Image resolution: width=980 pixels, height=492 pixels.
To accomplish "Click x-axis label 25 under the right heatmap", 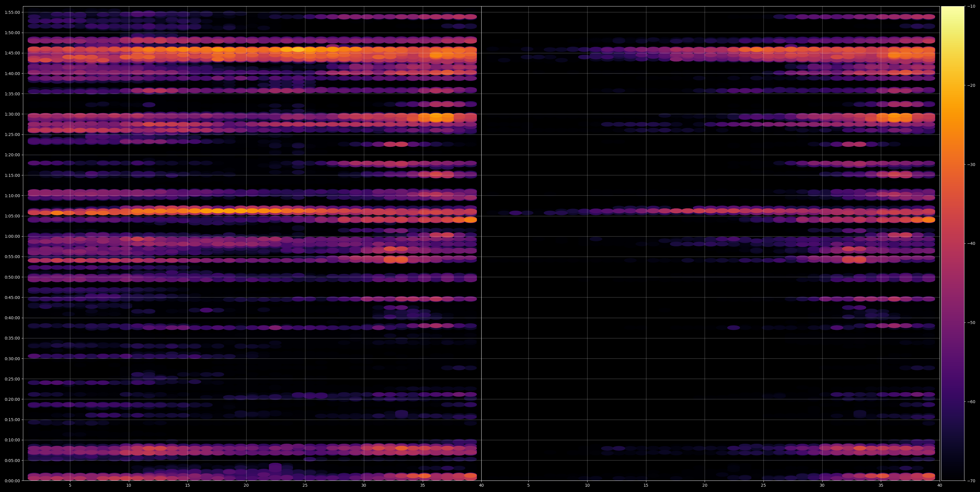I will coord(763,486).
